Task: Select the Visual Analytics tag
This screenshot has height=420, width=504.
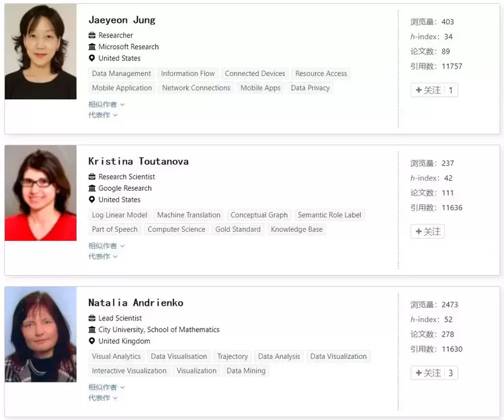Action: click(116, 357)
